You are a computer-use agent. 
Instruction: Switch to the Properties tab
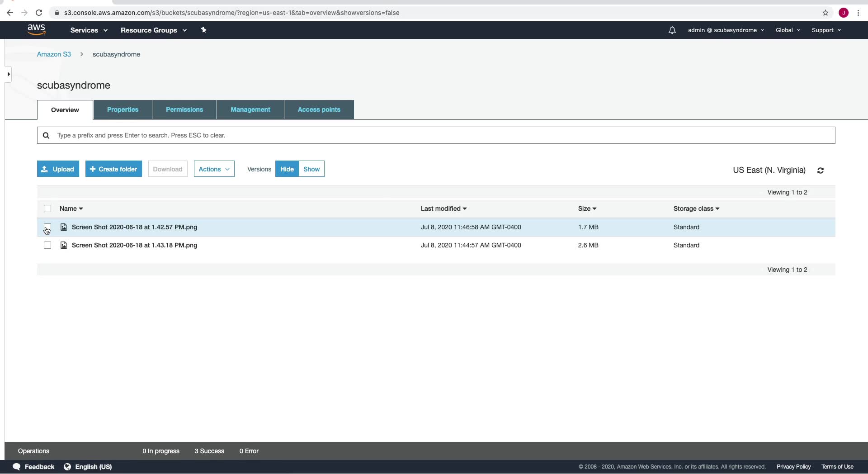point(123,109)
